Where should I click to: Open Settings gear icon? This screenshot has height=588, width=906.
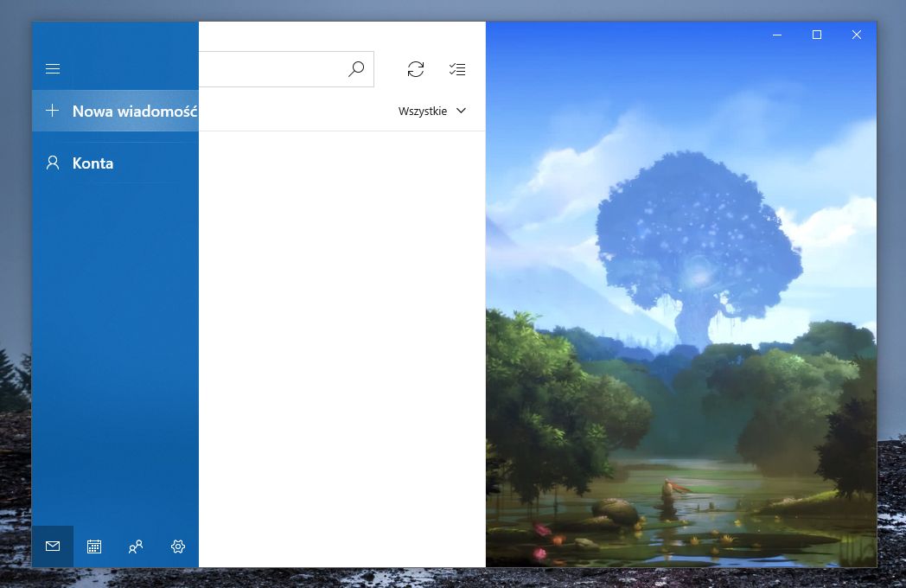tap(178, 546)
